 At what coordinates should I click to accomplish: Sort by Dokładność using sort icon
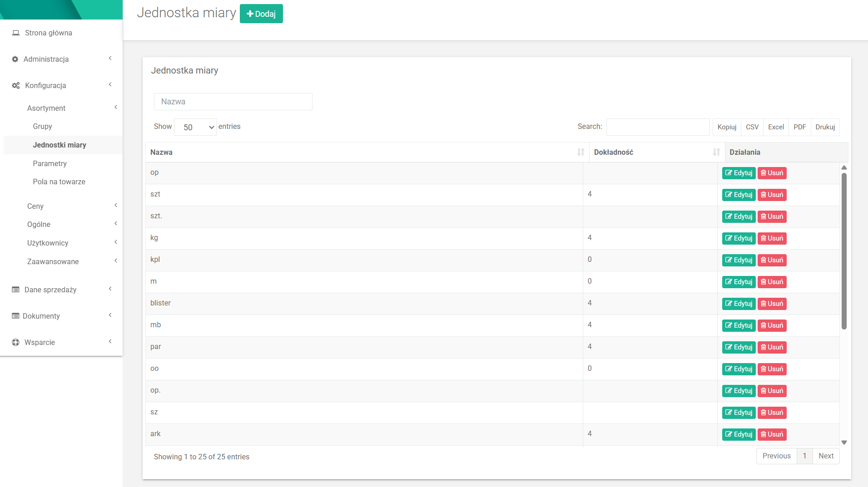pos(716,152)
